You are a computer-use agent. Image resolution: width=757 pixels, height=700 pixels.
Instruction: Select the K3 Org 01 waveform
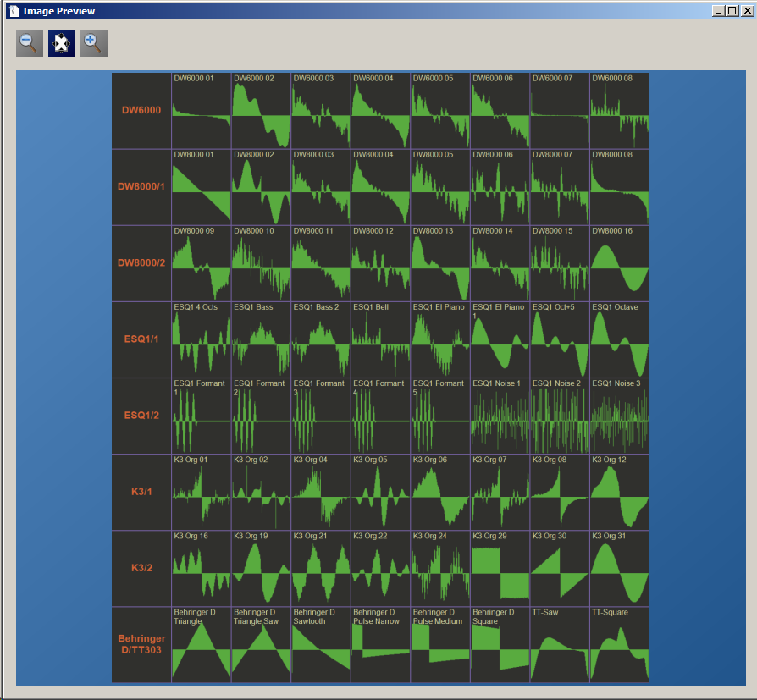point(202,492)
